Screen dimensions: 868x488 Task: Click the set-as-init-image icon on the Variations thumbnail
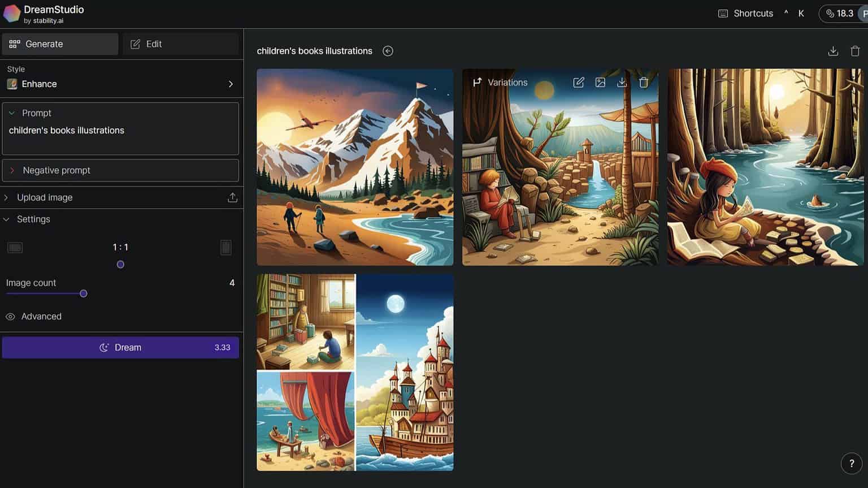pyautogui.click(x=600, y=82)
